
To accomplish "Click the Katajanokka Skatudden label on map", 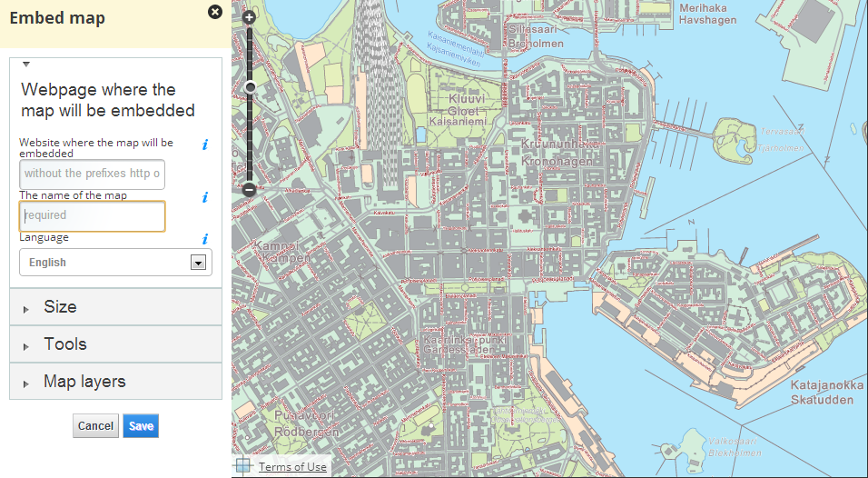I will pyautogui.click(x=821, y=393).
